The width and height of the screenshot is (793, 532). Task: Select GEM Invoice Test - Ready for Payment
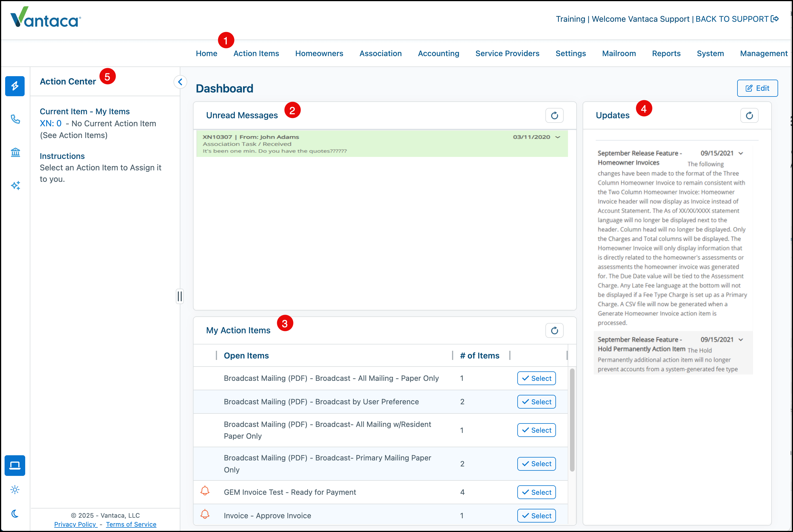(536, 492)
